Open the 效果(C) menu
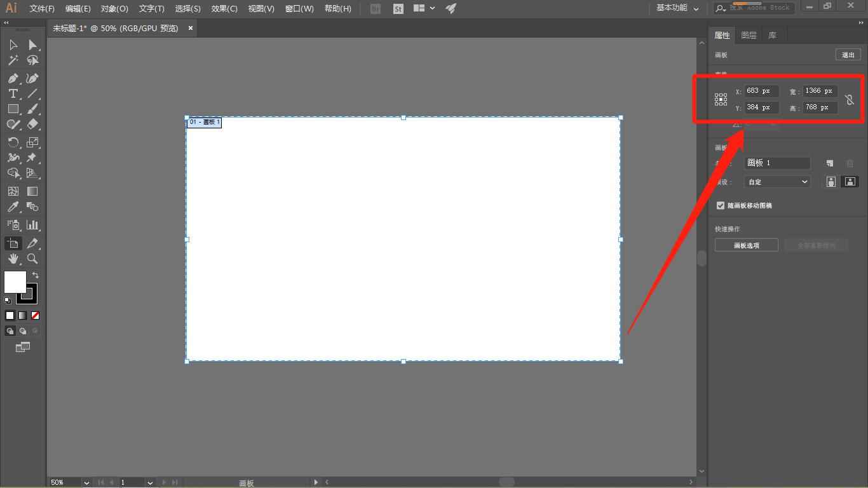The height and width of the screenshot is (488, 868). (x=224, y=8)
